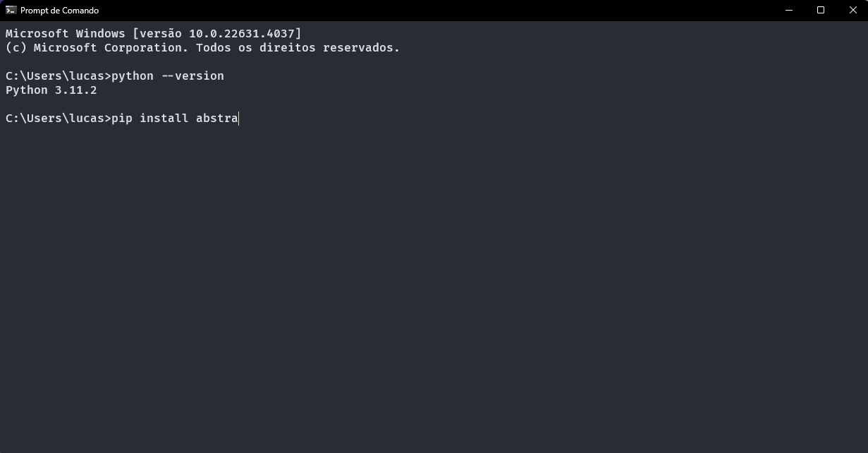868x453 pixels.
Task: Click the '--version' flag text
Action: point(192,76)
